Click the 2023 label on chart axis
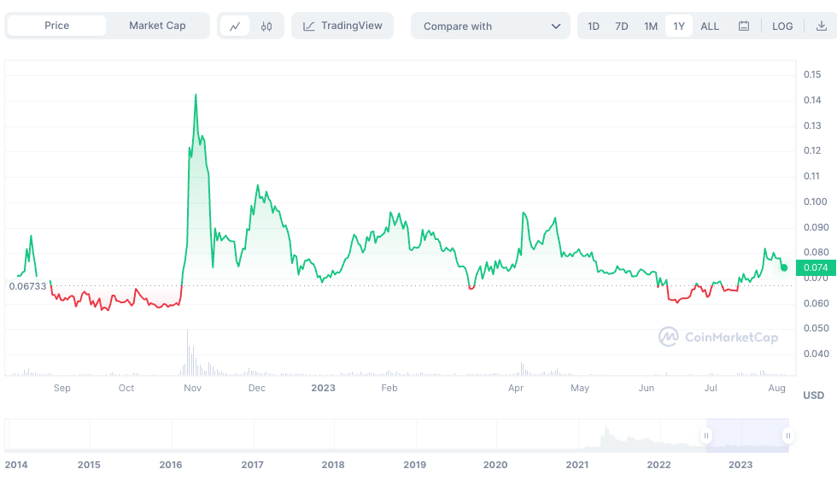The image size is (837, 504). tap(324, 388)
